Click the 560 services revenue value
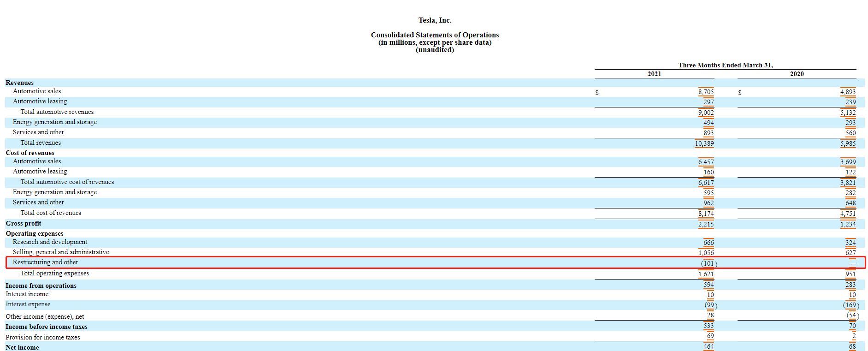868x351 pixels. point(850,133)
